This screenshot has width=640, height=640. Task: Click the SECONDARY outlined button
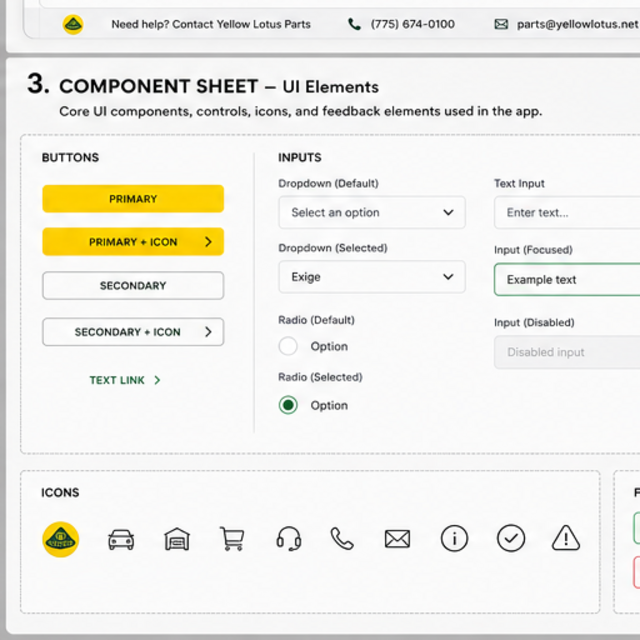[x=133, y=286]
